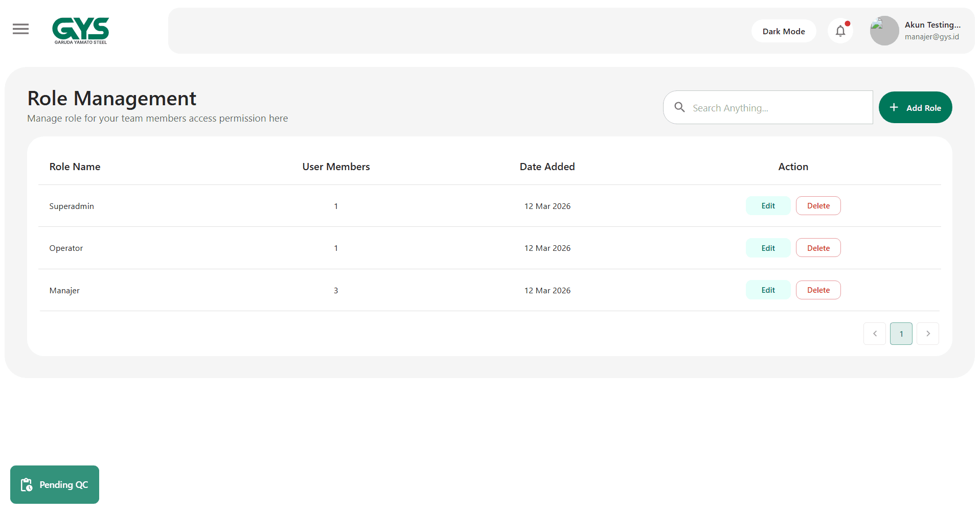Image resolution: width=980 pixels, height=514 pixels.
Task: Type in the Search Anything field
Action: (x=777, y=108)
